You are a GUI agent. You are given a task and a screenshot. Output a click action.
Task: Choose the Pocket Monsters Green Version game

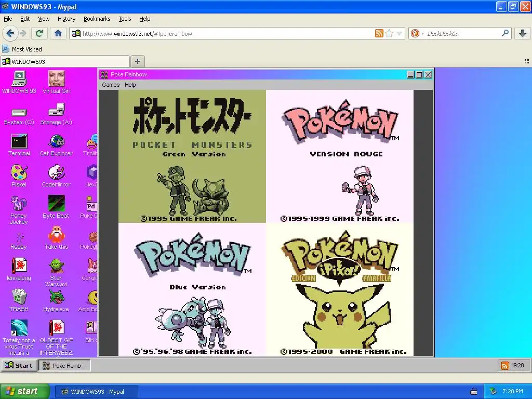click(x=192, y=156)
